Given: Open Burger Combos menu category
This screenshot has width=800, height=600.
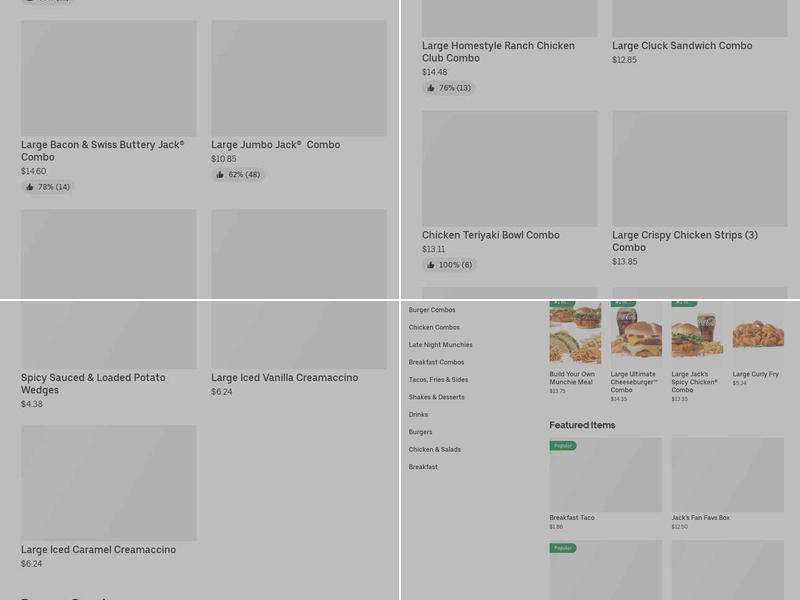Looking at the screenshot, I should 432,310.
